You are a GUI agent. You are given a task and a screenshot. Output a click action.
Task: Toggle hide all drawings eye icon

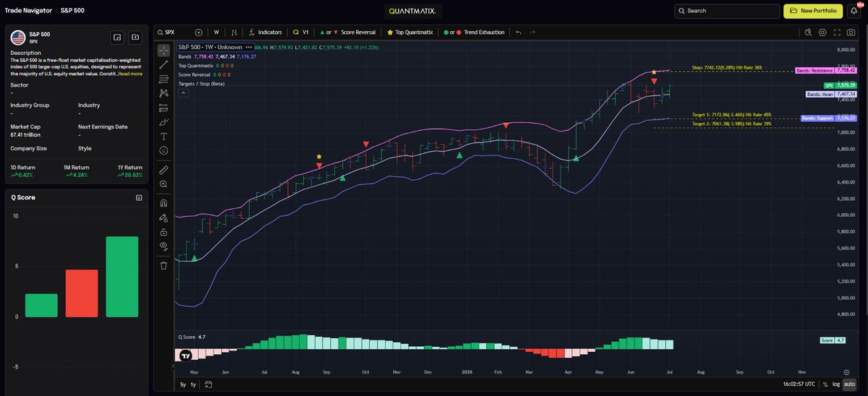163,246
